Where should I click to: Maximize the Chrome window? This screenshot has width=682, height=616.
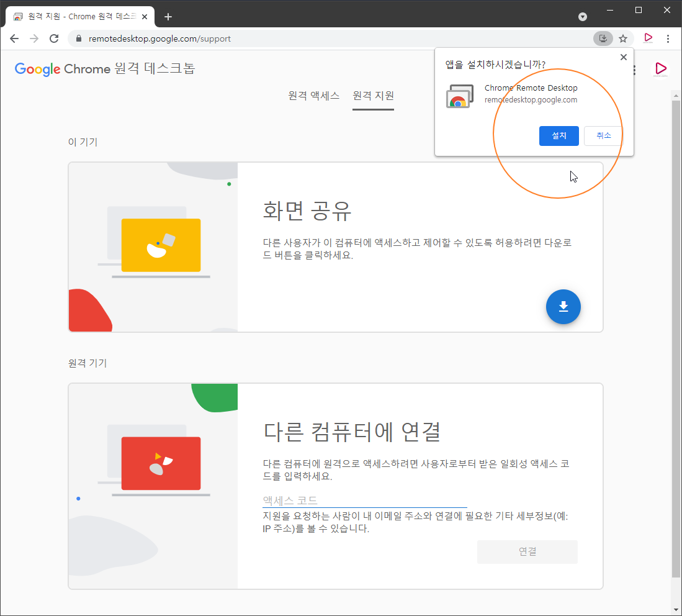638,10
